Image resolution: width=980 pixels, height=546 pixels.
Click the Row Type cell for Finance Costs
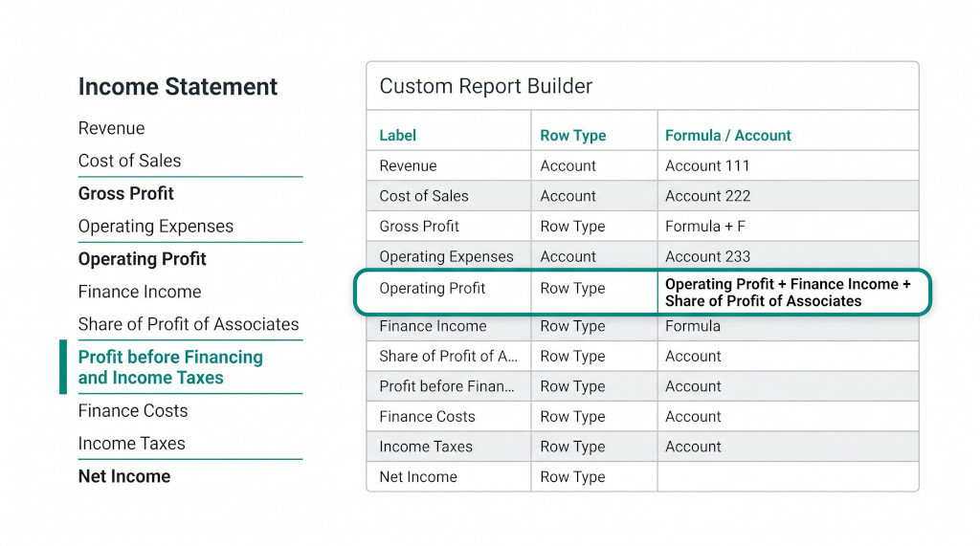pos(594,416)
